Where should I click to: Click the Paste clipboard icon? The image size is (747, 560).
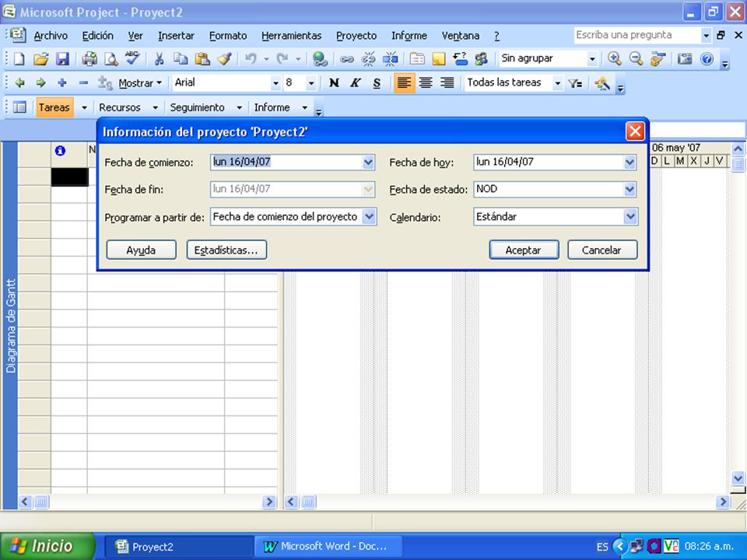click(x=202, y=58)
